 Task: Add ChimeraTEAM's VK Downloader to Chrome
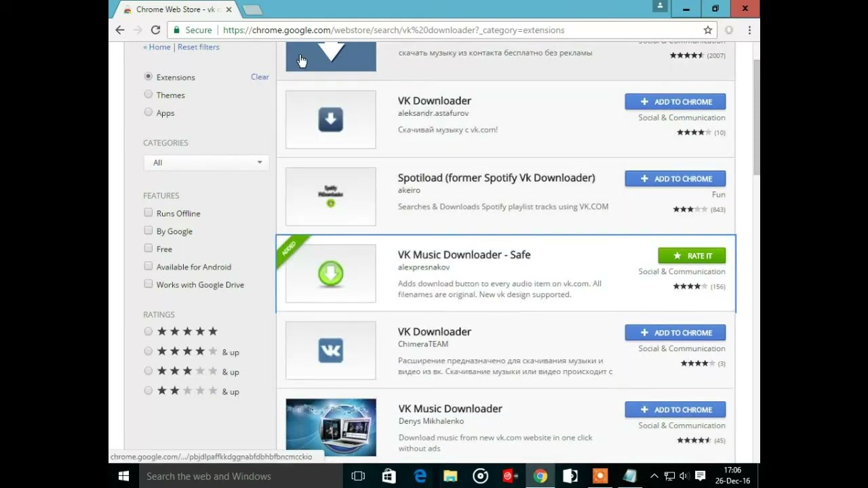(x=675, y=333)
